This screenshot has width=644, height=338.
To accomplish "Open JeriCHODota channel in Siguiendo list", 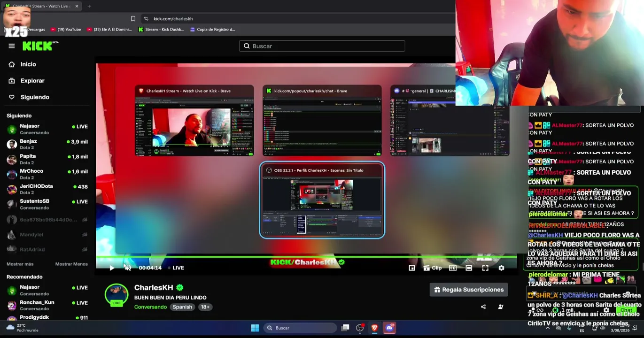I will tap(47, 189).
